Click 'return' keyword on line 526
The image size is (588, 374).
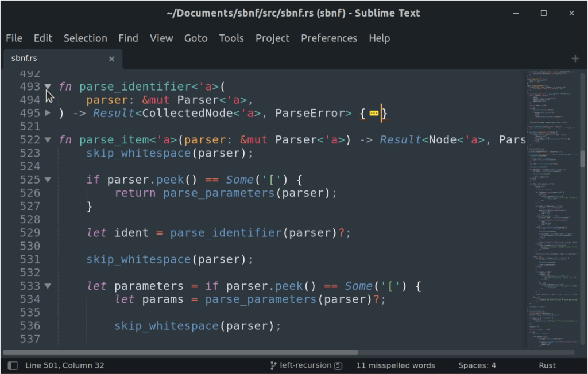pos(135,193)
